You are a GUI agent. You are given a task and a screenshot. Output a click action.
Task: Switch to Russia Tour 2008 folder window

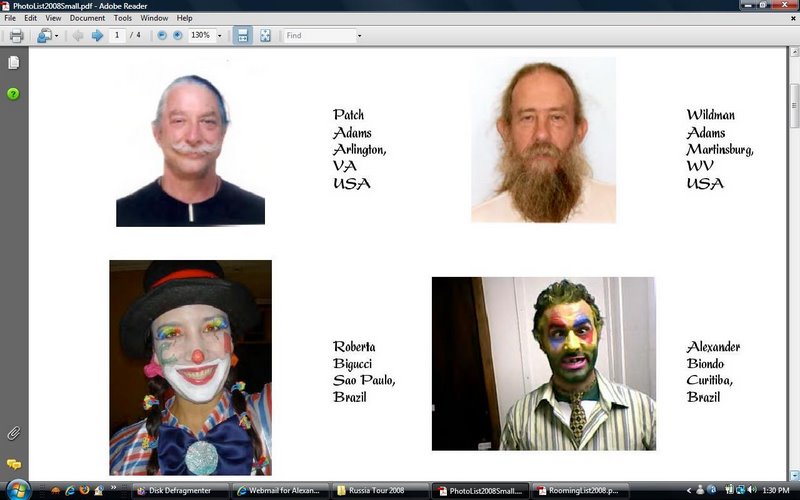pyautogui.click(x=380, y=491)
